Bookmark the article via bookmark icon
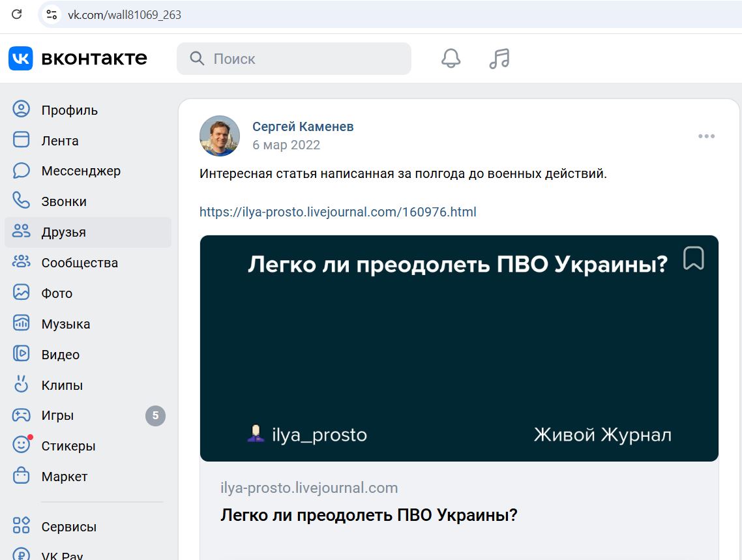Image resolution: width=742 pixels, height=560 pixels. coord(693,258)
